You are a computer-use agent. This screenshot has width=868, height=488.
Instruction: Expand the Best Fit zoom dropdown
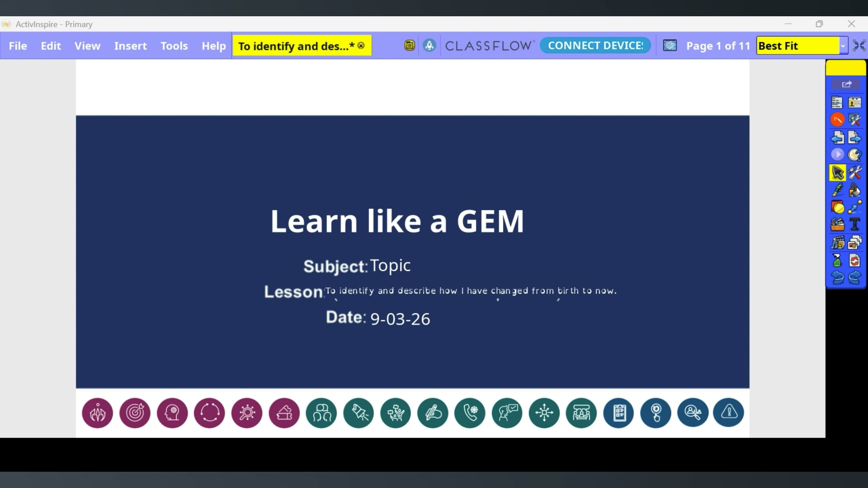pos(843,46)
